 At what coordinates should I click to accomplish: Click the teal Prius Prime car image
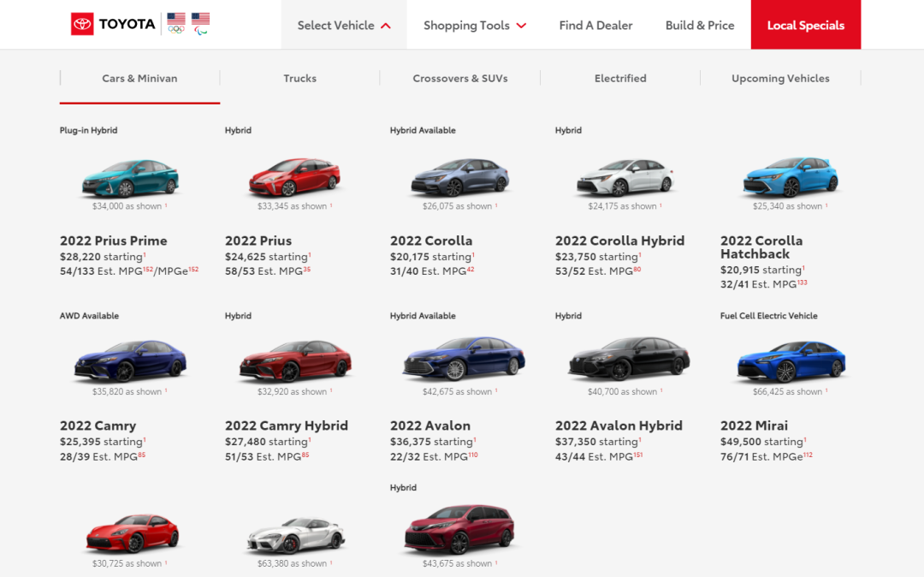(130, 177)
